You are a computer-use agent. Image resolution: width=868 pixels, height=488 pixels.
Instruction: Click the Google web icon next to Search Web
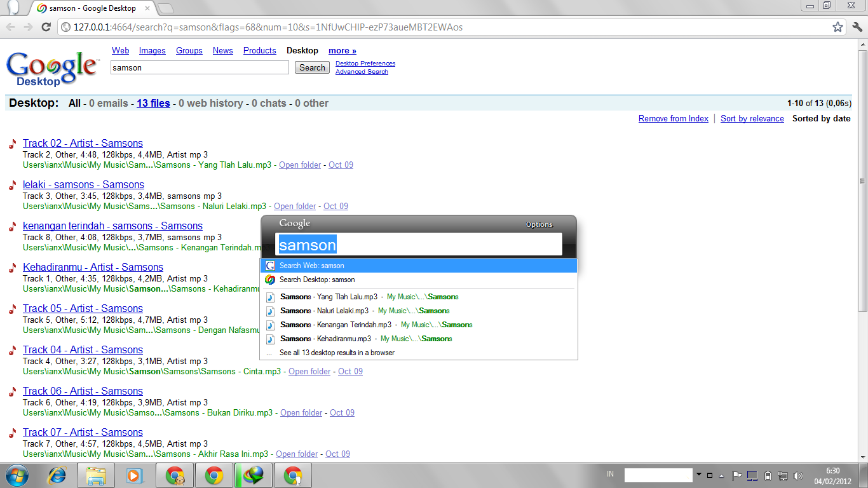(x=270, y=266)
